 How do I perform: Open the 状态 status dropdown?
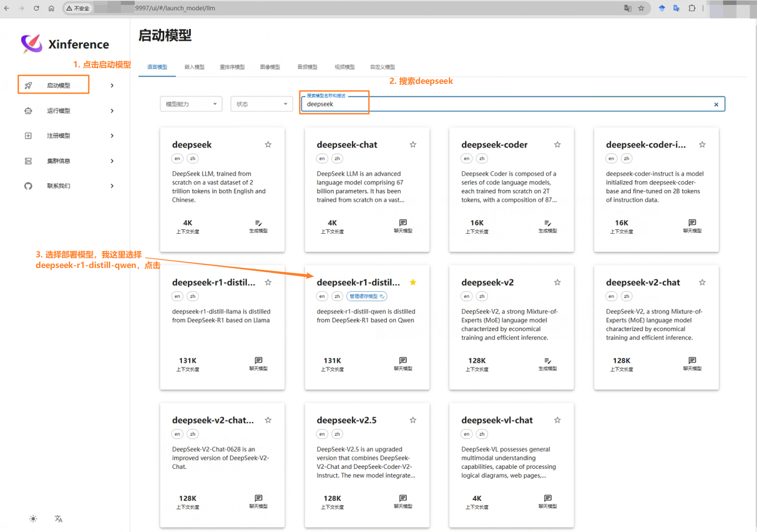click(262, 104)
